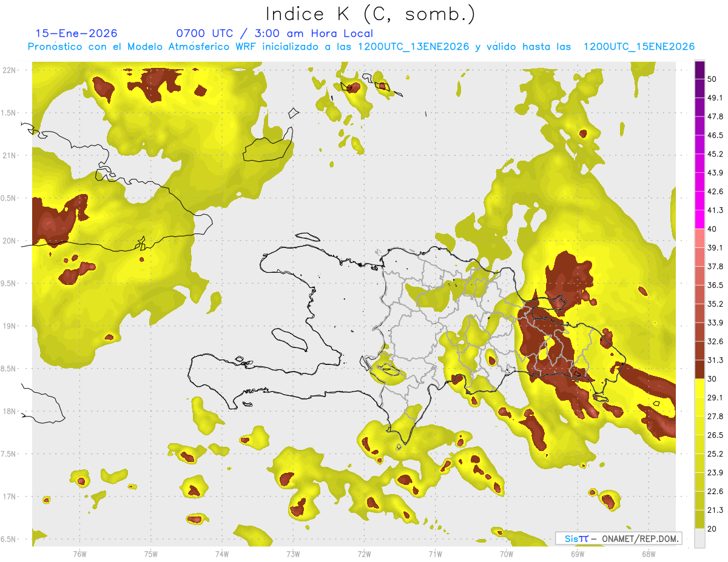The width and height of the screenshot is (728, 562).
Task: Click the "74W" longitude label
Action: coord(222,554)
